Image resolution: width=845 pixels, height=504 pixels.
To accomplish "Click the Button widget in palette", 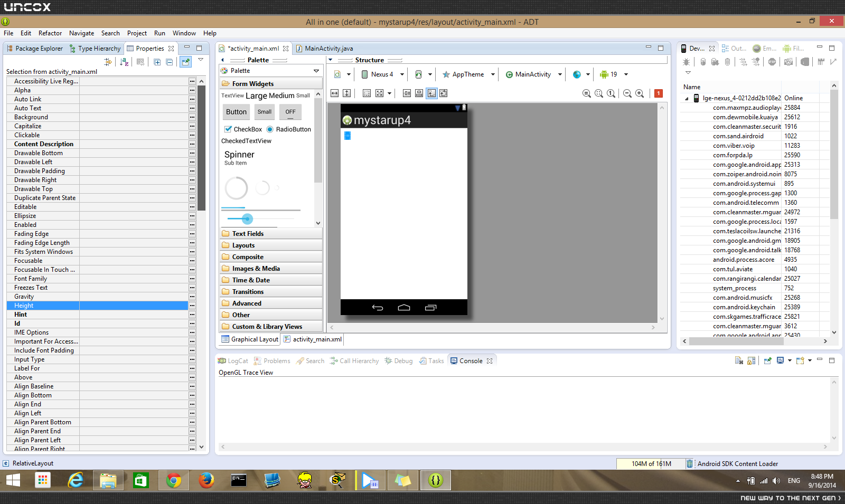I will (236, 112).
